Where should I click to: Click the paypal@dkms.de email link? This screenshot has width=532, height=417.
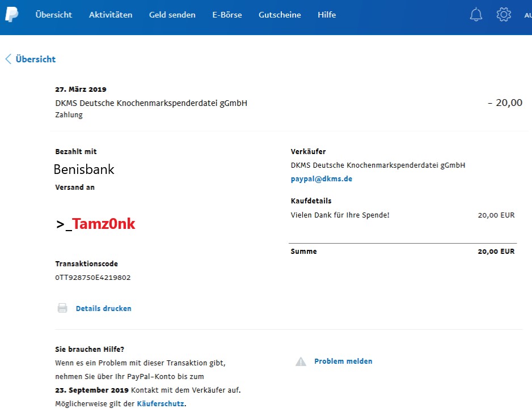click(322, 178)
